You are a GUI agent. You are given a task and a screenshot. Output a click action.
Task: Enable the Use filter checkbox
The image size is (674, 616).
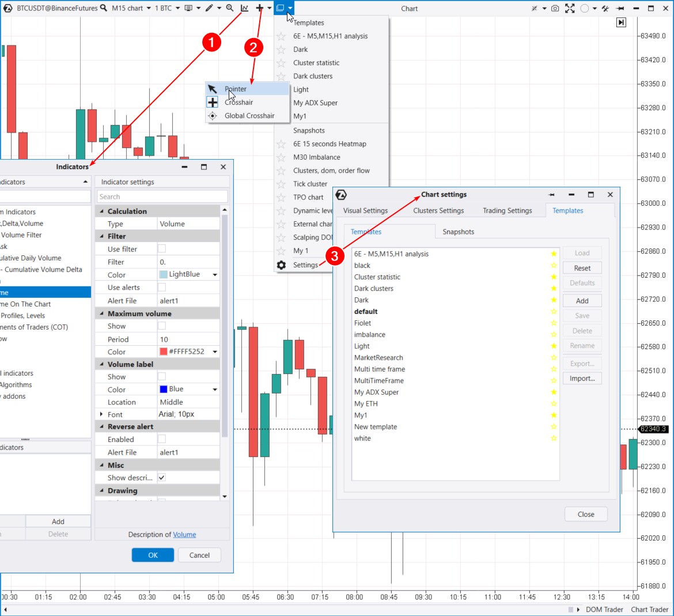point(162,249)
